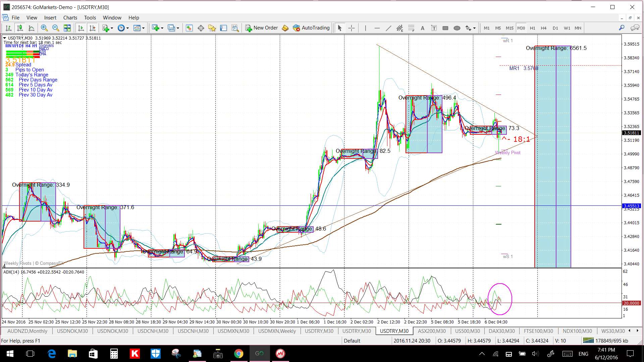
Task: Select the M1 timeframe
Action: click(x=487, y=28)
